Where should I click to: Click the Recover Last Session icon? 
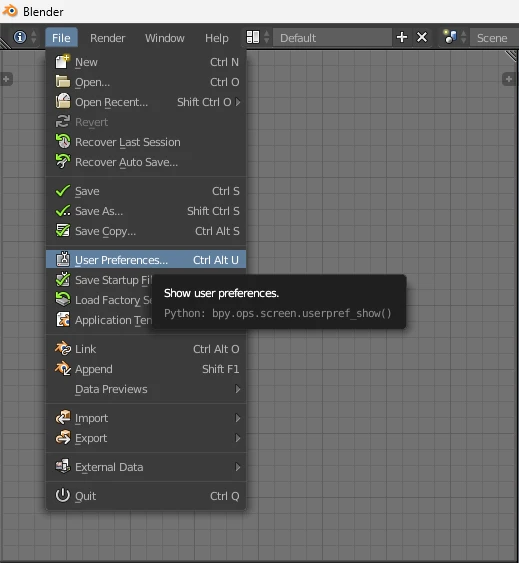click(63, 141)
